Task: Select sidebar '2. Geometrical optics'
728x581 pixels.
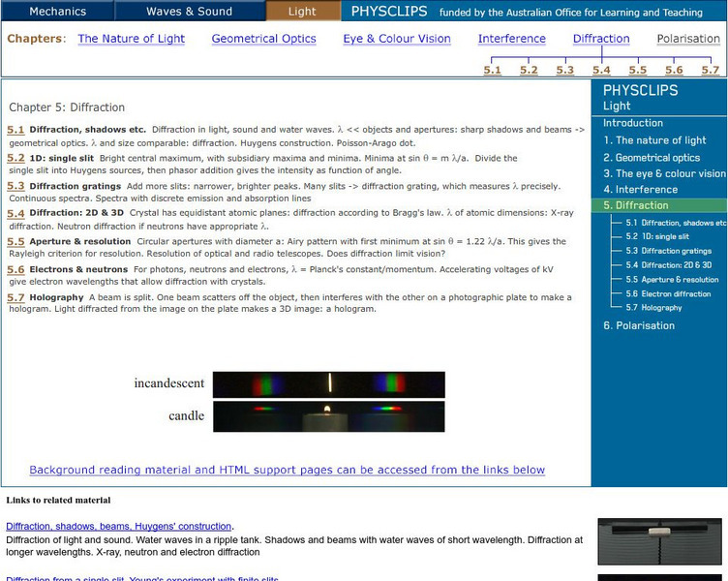Action: point(652,158)
